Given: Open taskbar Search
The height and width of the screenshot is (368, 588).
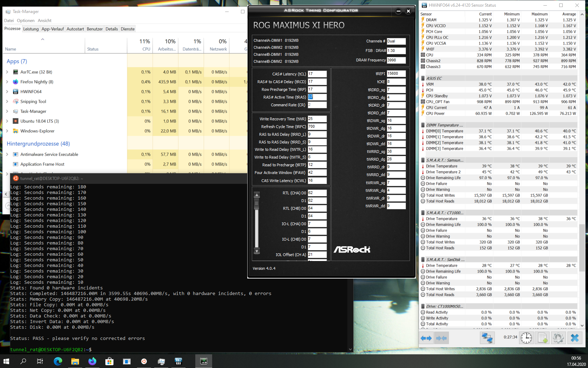Looking at the screenshot, I should pyautogui.click(x=23, y=361).
